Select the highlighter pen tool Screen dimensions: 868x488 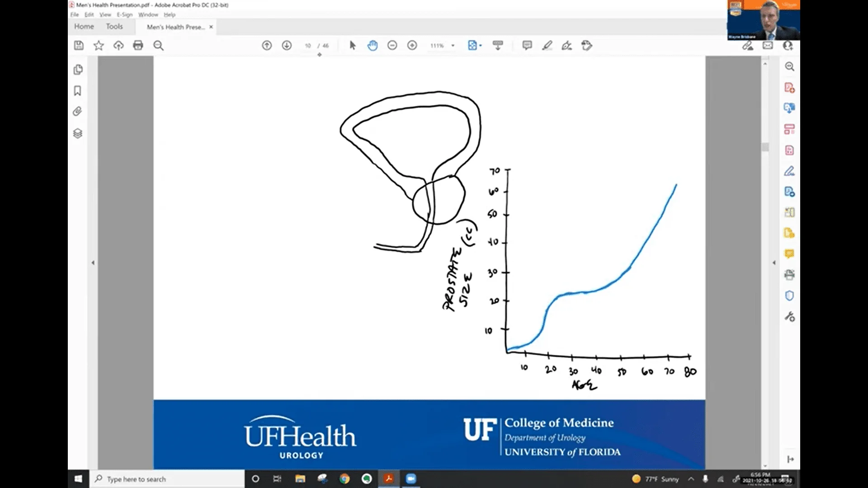pyautogui.click(x=547, y=45)
